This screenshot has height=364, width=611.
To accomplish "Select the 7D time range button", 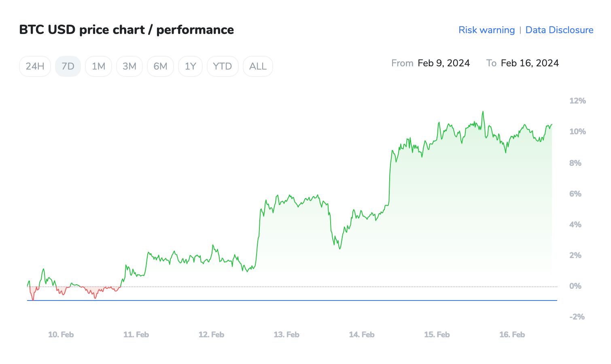I will (68, 66).
